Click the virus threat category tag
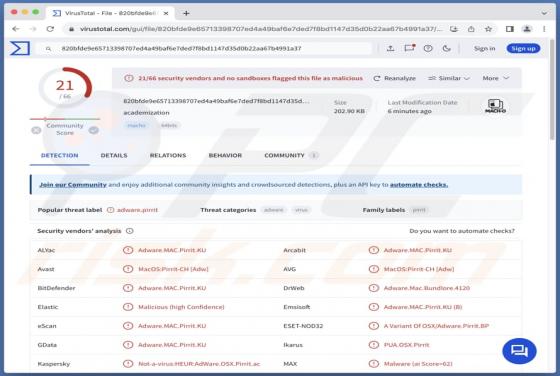Screen dimensions: 560x376 click(301, 210)
